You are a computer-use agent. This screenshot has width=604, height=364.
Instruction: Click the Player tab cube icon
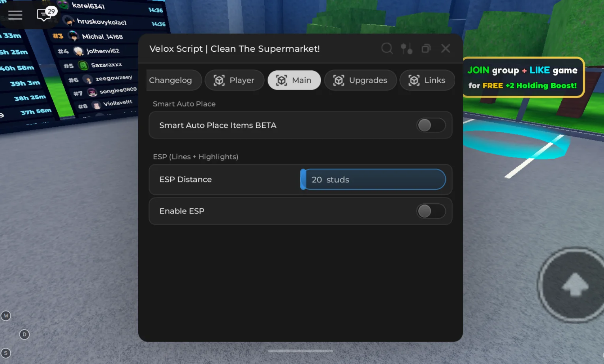pos(219,80)
